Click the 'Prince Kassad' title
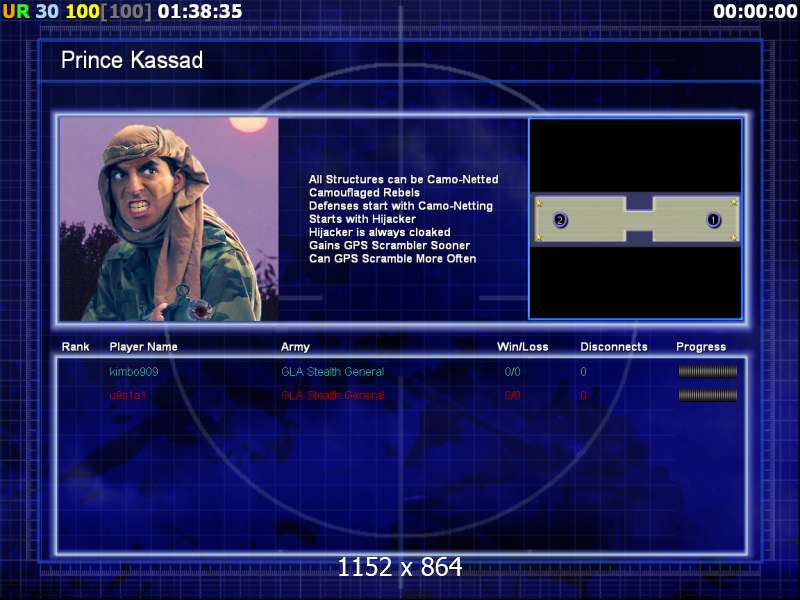Image resolution: width=800 pixels, height=600 pixels. [132, 60]
